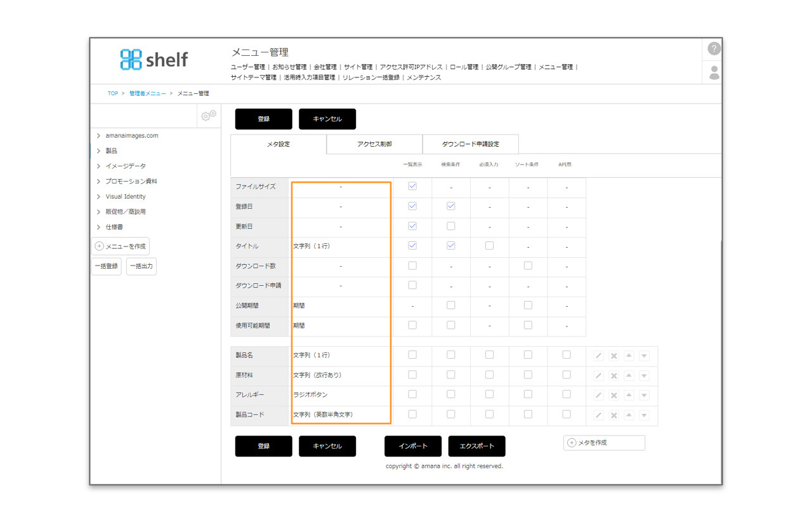Expand the Visual Identity menu item
Viewport: 812px width, 508px height.
coord(99,196)
